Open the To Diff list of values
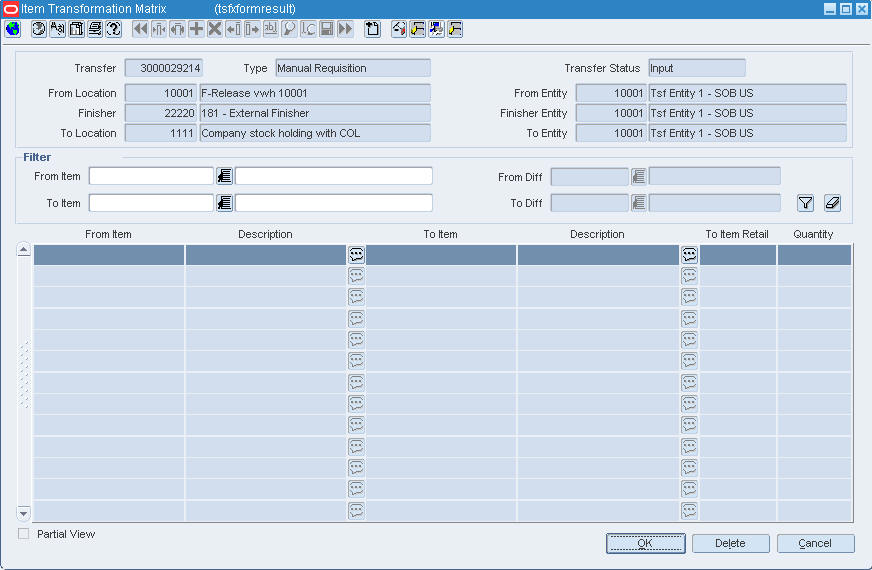 pyautogui.click(x=638, y=203)
